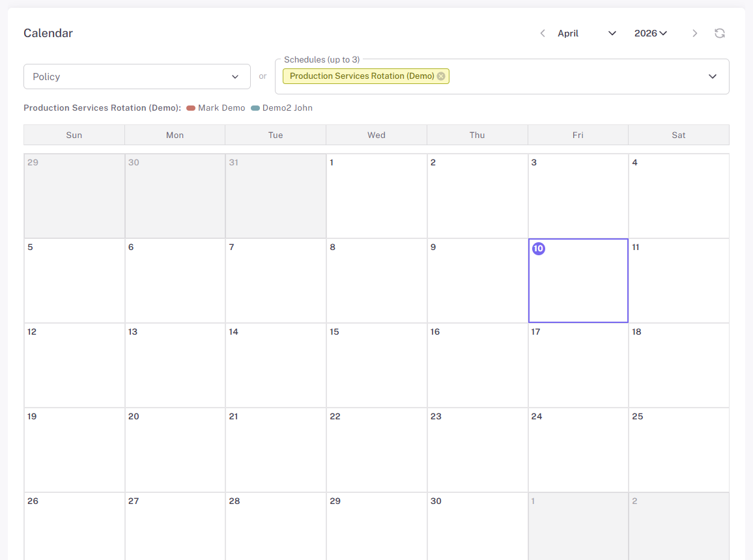Go to previous month using left chevron

click(542, 33)
